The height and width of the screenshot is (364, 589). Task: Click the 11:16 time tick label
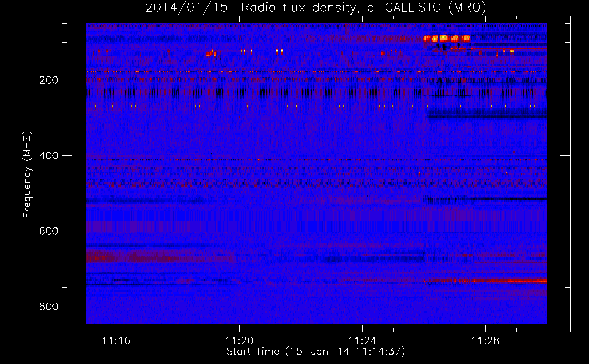tap(116, 341)
